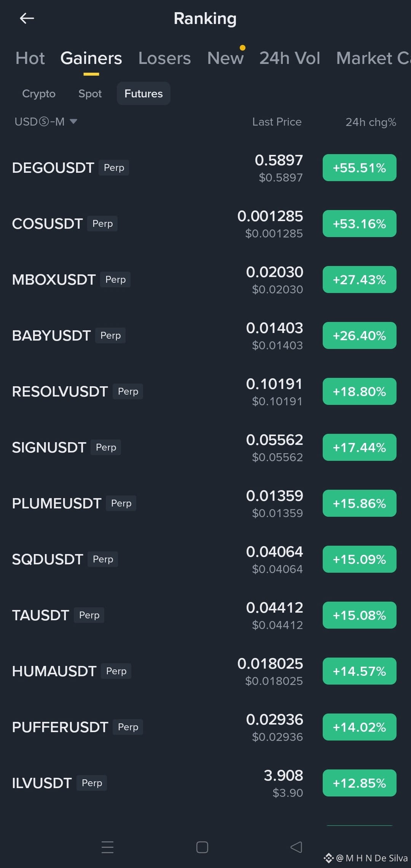
Task: Select the 24h Vol tab
Action: pyautogui.click(x=290, y=58)
